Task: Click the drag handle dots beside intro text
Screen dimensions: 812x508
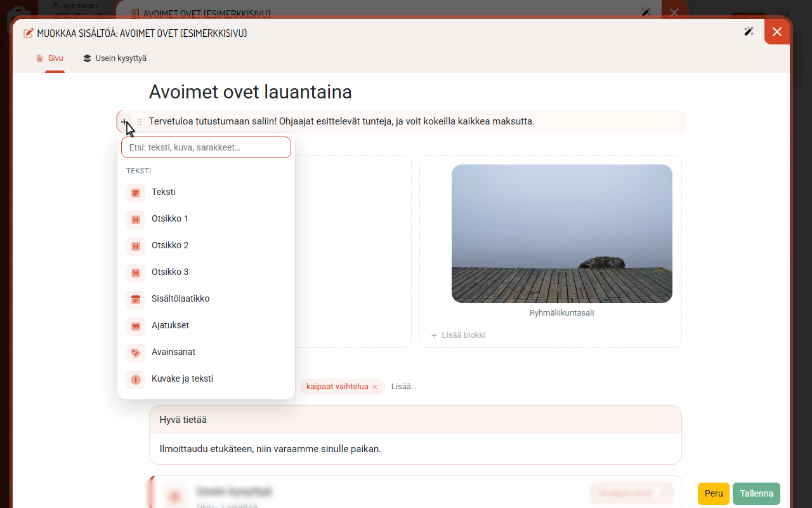Action: (x=140, y=121)
